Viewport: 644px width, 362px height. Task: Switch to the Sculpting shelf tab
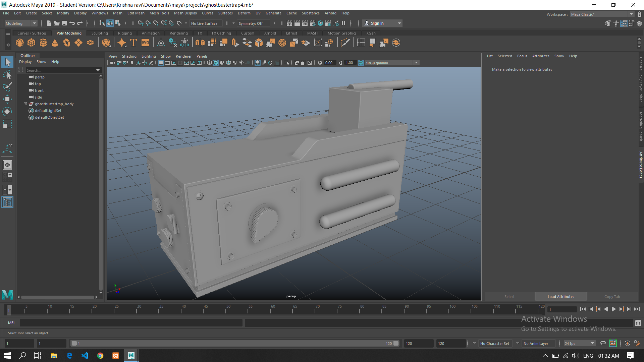click(100, 33)
